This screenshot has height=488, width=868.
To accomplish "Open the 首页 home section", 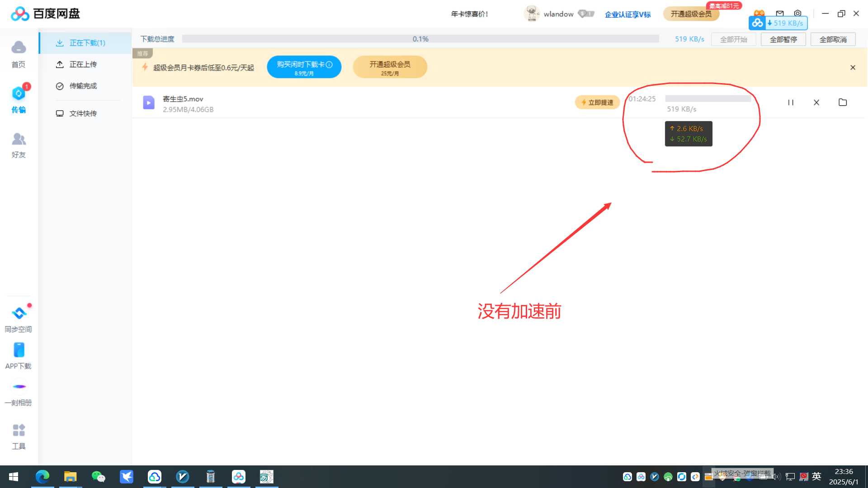I will (19, 54).
